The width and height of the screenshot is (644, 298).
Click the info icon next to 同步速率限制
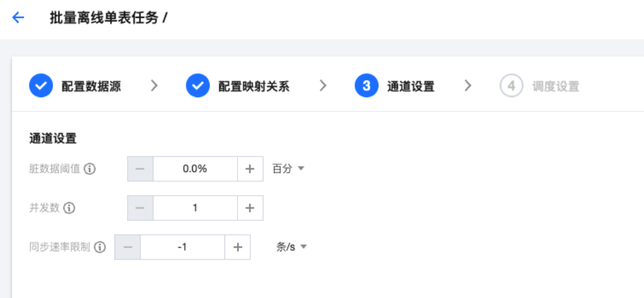click(100, 247)
